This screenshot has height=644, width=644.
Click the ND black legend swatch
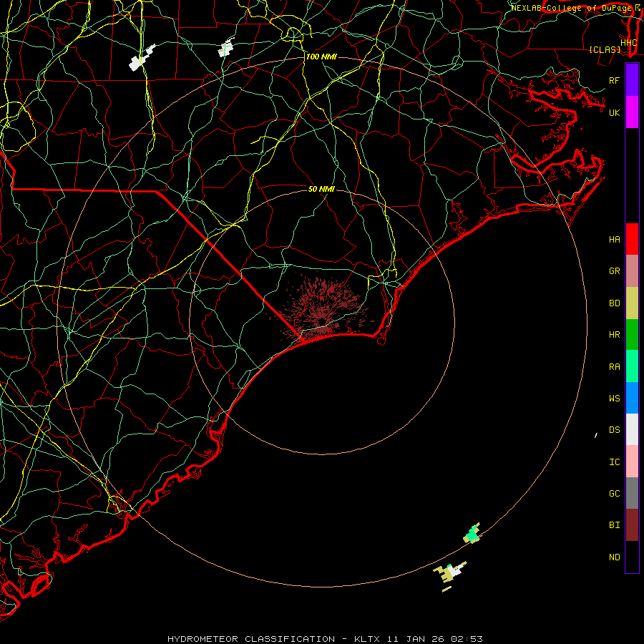(632, 557)
